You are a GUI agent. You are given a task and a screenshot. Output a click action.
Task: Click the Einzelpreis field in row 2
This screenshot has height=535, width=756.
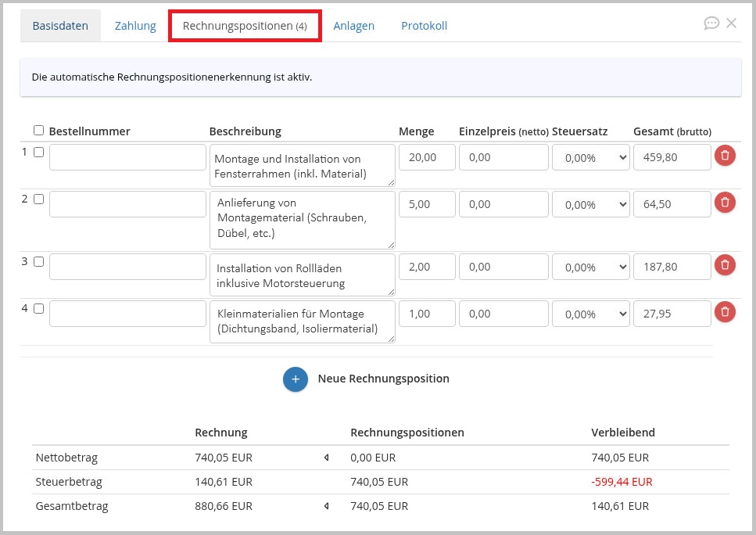click(503, 204)
